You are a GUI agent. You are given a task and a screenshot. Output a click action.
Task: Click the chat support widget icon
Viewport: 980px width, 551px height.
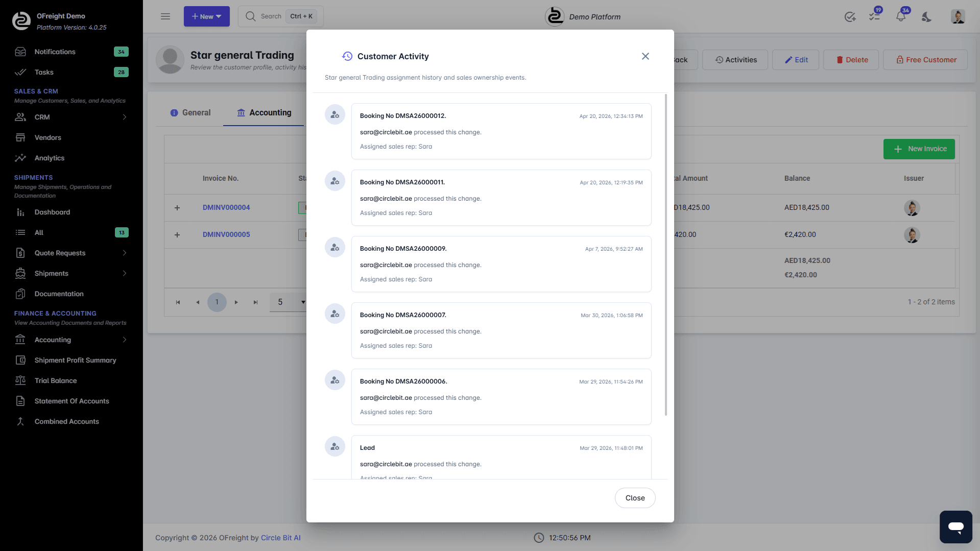[x=955, y=526]
